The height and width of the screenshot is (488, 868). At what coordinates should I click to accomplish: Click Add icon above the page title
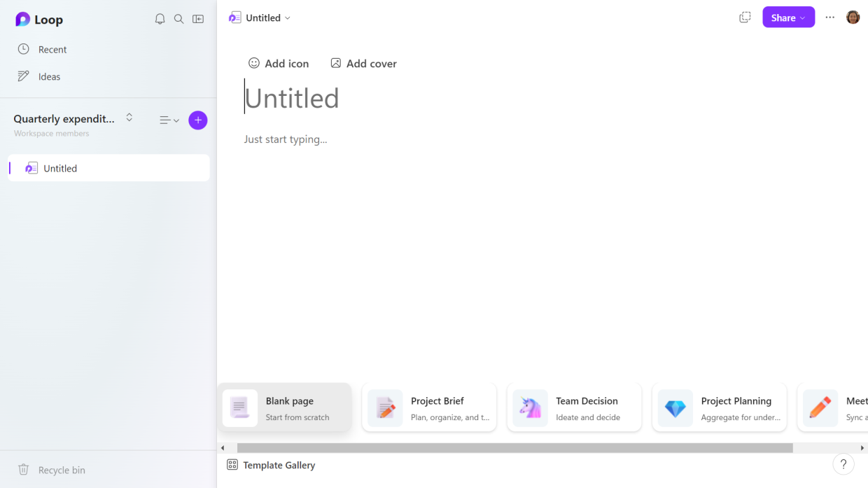click(x=279, y=63)
